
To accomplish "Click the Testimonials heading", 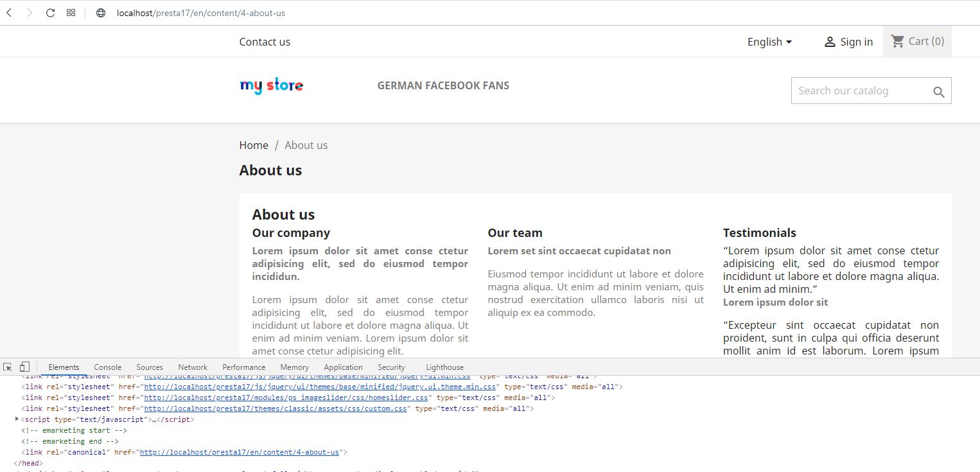I will pyautogui.click(x=760, y=232).
